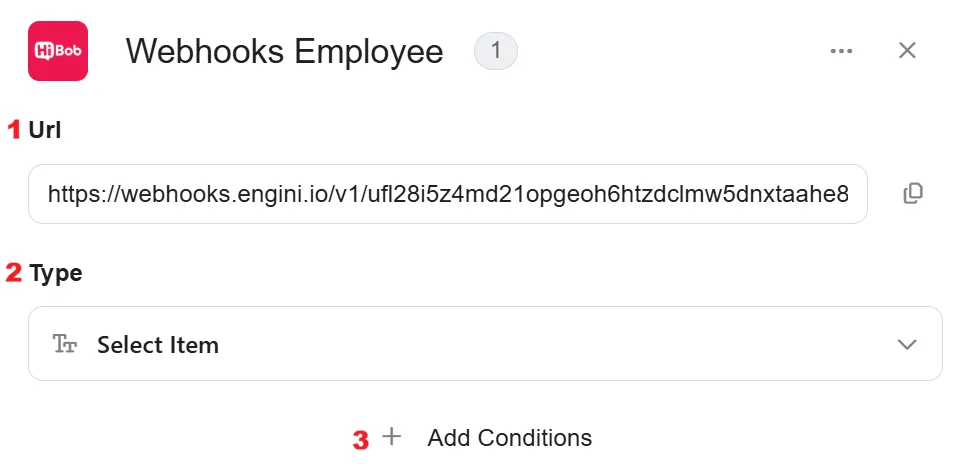Screen dimensions: 954x475
Task: Click the Type field label
Action: tap(55, 273)
